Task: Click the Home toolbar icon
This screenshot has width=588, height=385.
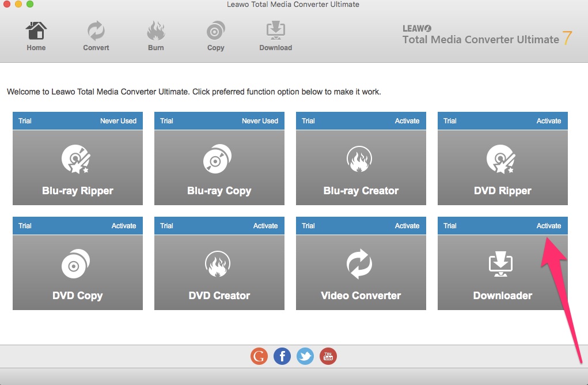Action: click(x=36, y=32)
